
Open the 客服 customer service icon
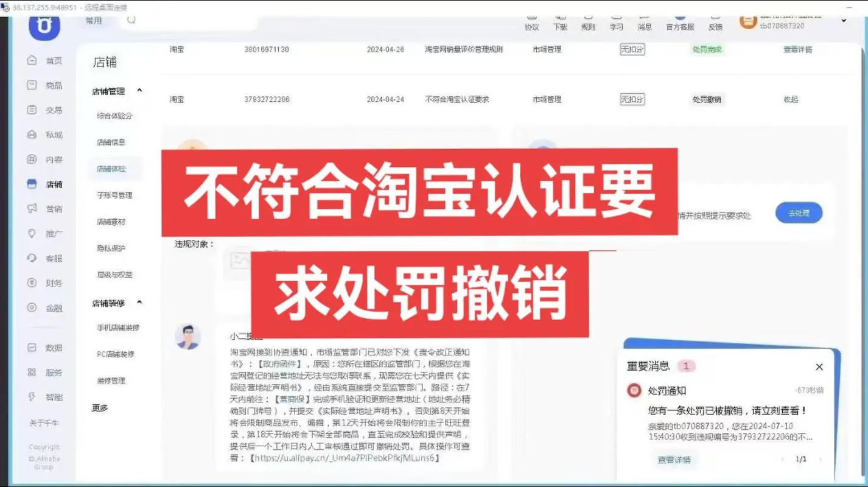[x=33, y=258]
